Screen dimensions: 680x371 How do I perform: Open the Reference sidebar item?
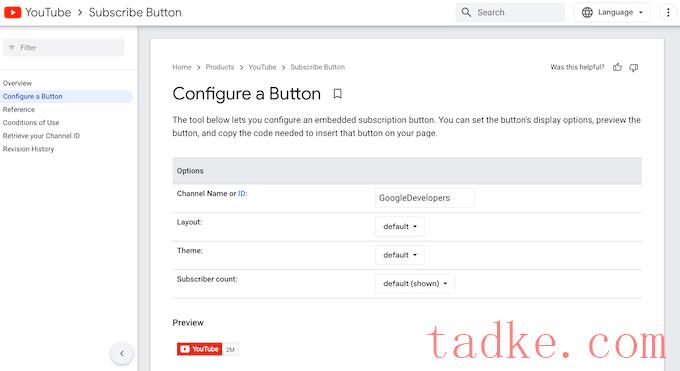point(19,109)
